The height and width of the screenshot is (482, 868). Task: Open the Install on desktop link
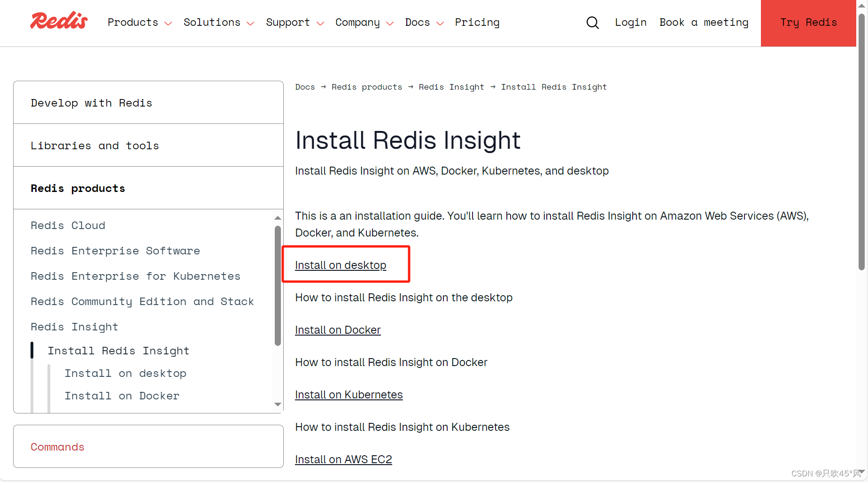341,265
